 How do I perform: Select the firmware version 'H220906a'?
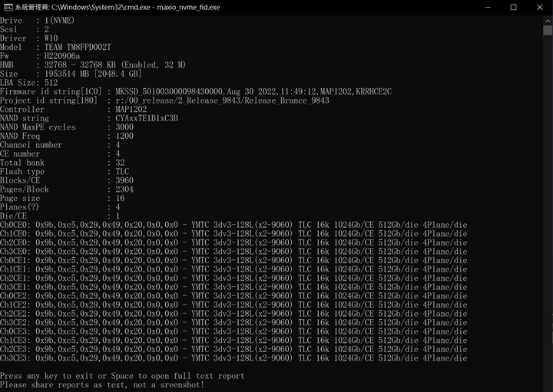[62, 56]
